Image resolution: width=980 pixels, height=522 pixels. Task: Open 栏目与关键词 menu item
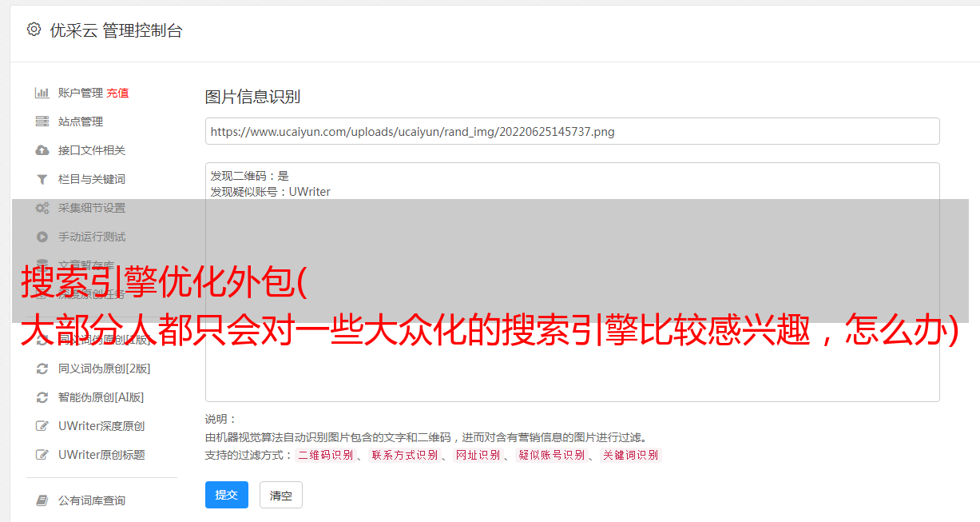pyautogui.click(x=92, y=179)
